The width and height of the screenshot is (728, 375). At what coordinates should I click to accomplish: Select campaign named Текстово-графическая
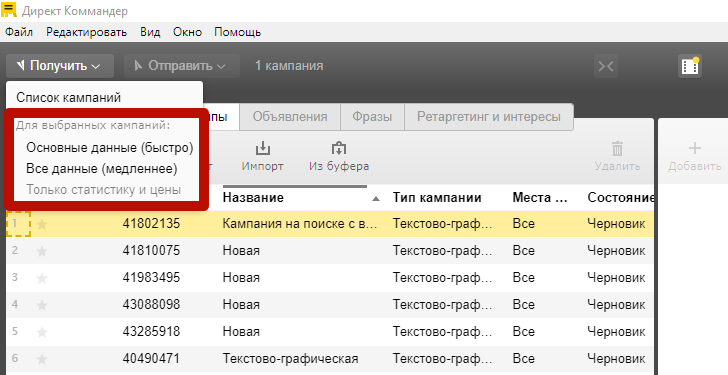point(290,358)
